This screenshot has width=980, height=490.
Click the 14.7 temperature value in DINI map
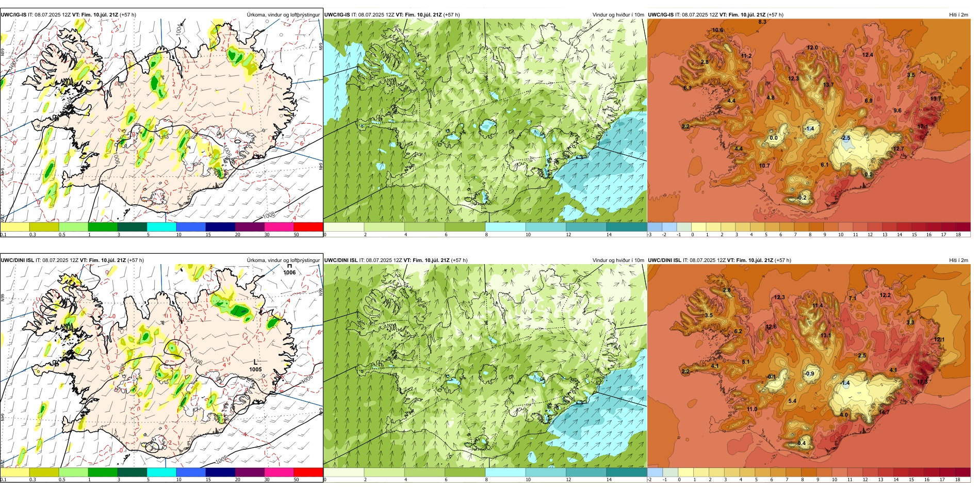click(884, 412)
